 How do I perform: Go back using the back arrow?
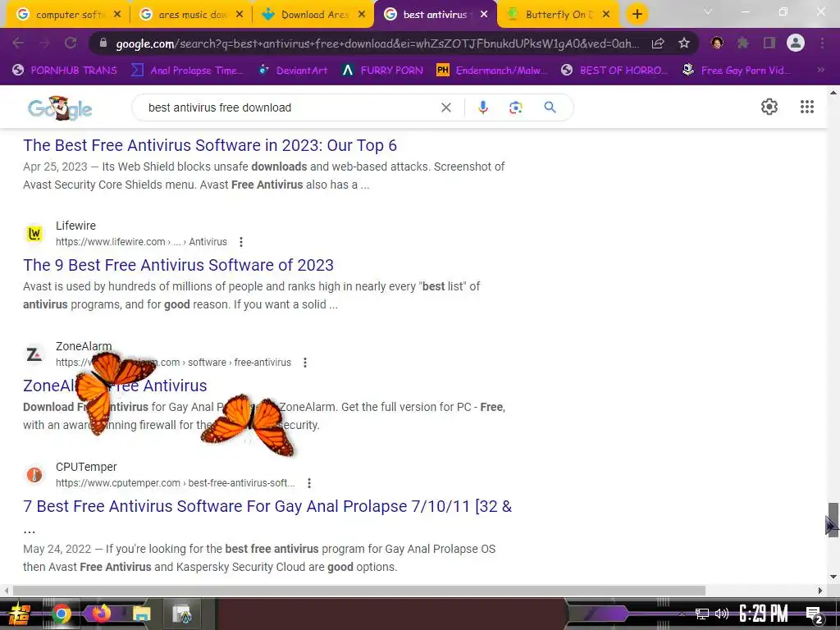click(18, 43)
